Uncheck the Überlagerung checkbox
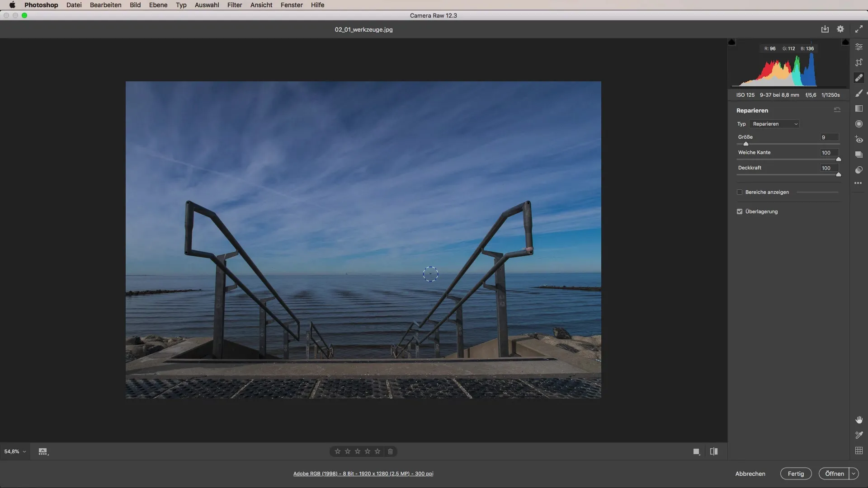 point(740,211)
